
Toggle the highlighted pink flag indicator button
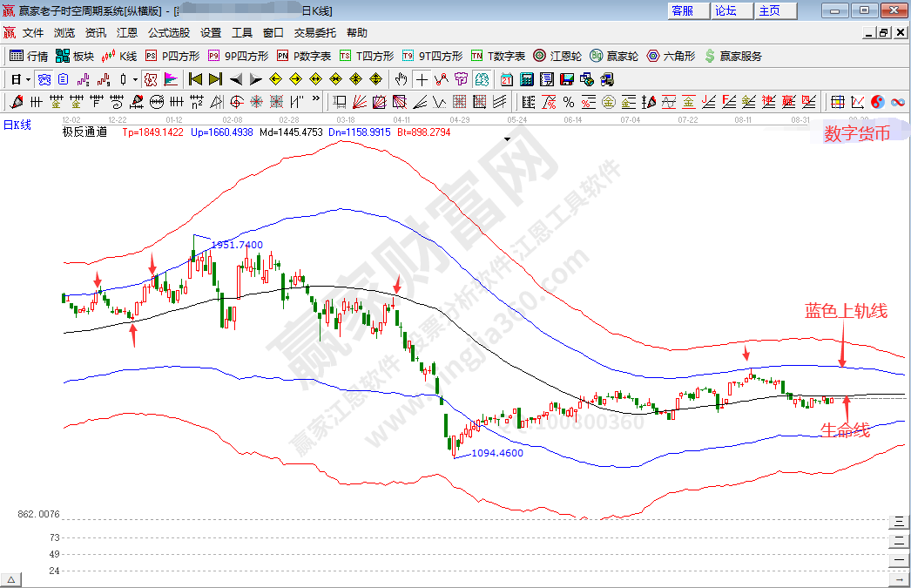pyautogui.click(x=151, y=79)
